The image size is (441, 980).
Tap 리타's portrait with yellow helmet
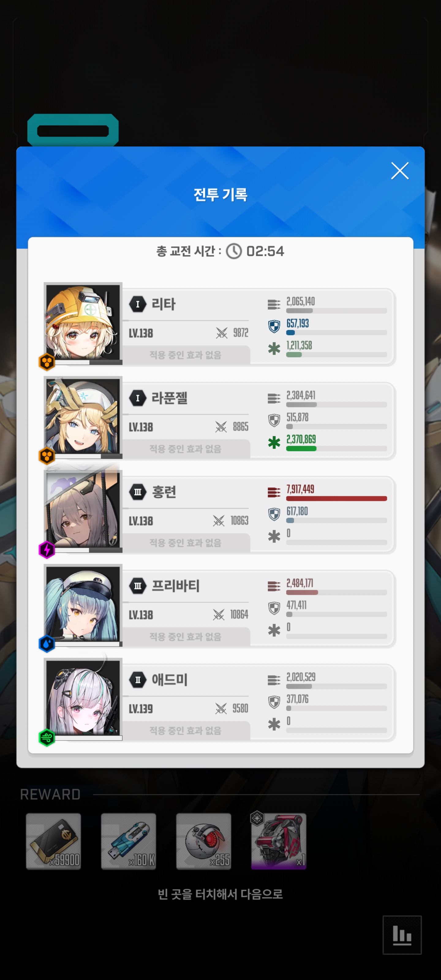(83, 322)
